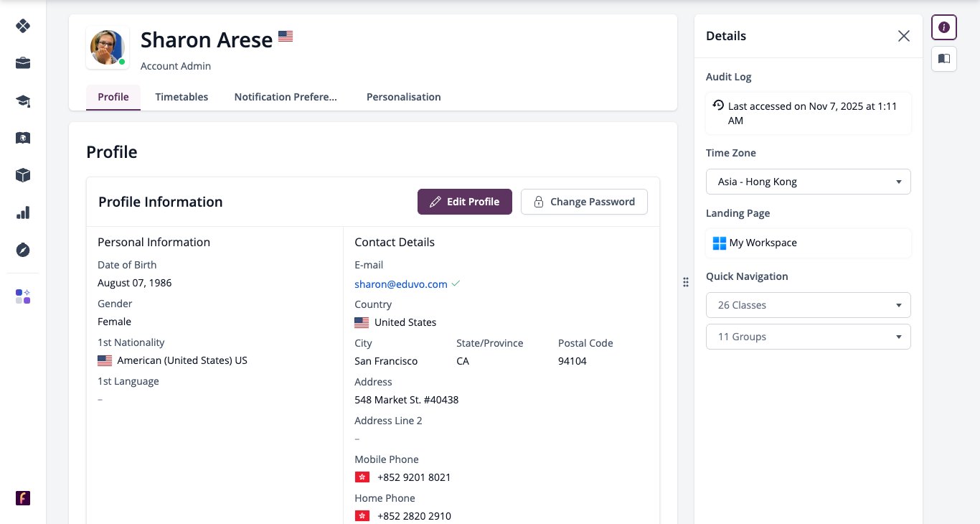Click the San Francisco city value
Viewport: 980px width, 524px height.
pyautogui.click(x=386, y=361)
